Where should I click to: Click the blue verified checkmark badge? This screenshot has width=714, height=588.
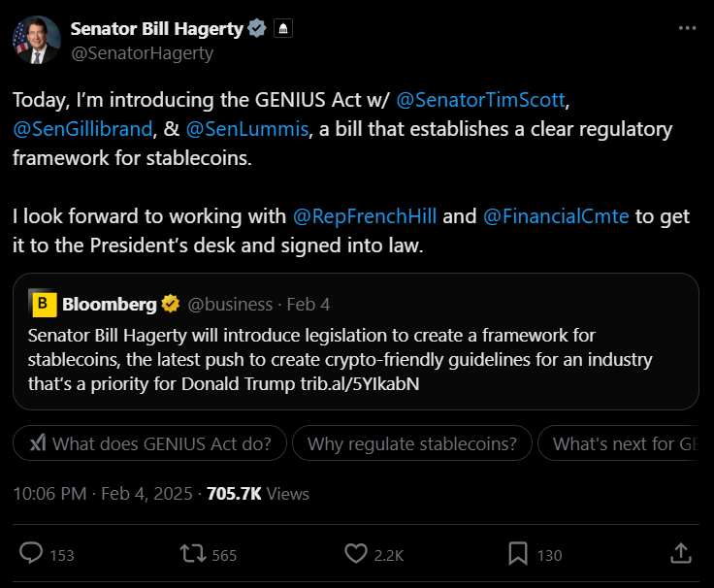258,29
